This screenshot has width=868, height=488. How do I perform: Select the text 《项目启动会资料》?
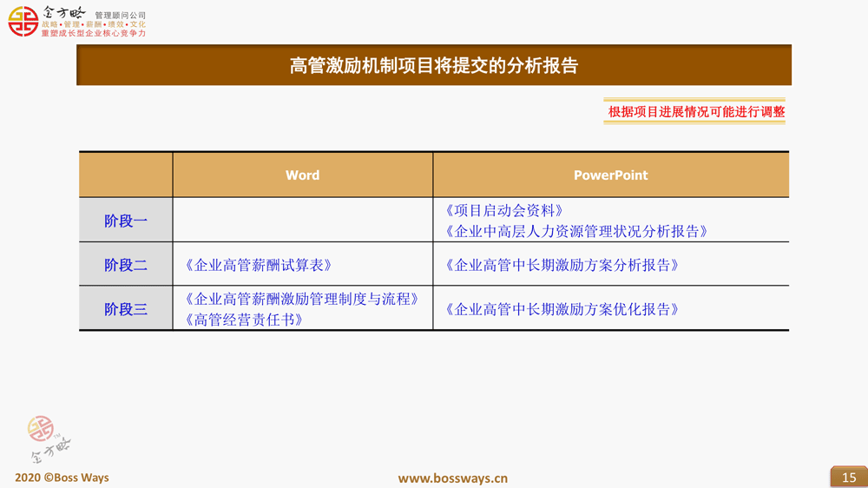(x=504, y=210)
